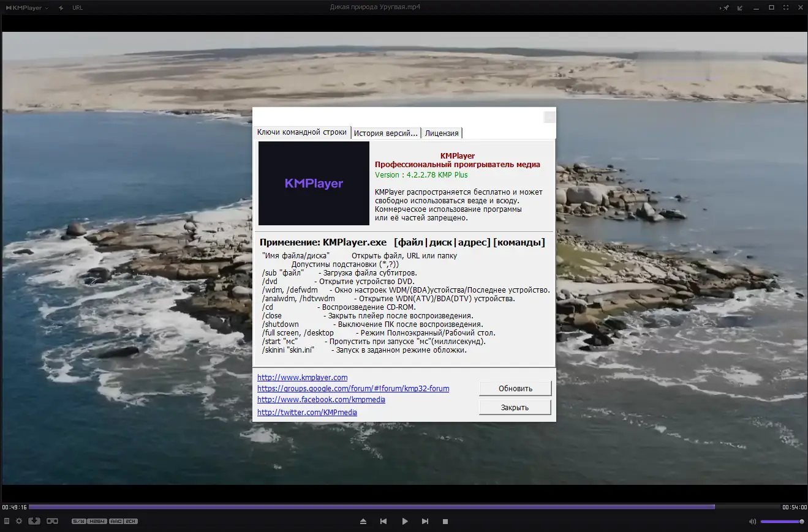
Task: Click the /shutdown command line entry
Action: 372,324
